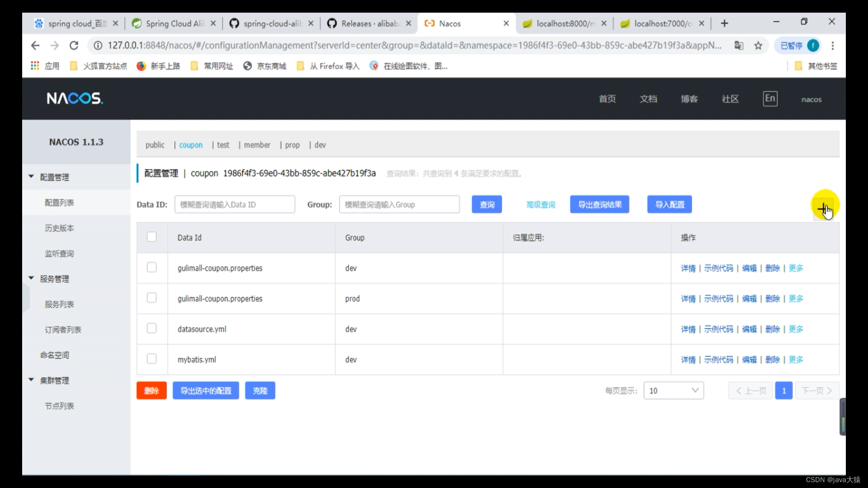Open the Chrome three-dot menu
Viewport: 868px width, 488px height.
click(832, 45)
